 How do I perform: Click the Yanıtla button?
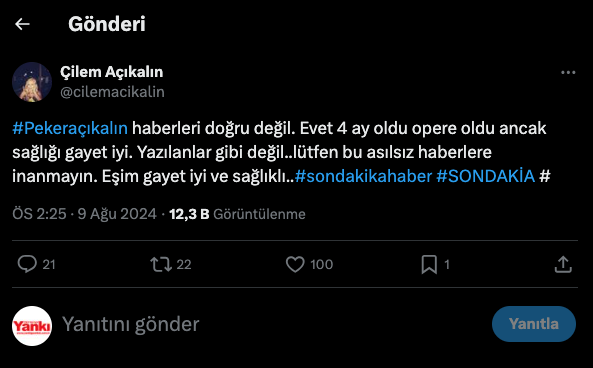tap(534, 324)
